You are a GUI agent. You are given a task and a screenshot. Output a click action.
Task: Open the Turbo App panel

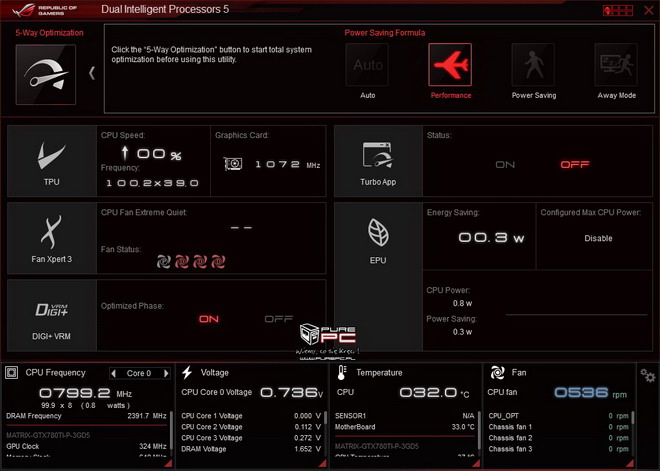pyautogui.click(x=378, y=161)
